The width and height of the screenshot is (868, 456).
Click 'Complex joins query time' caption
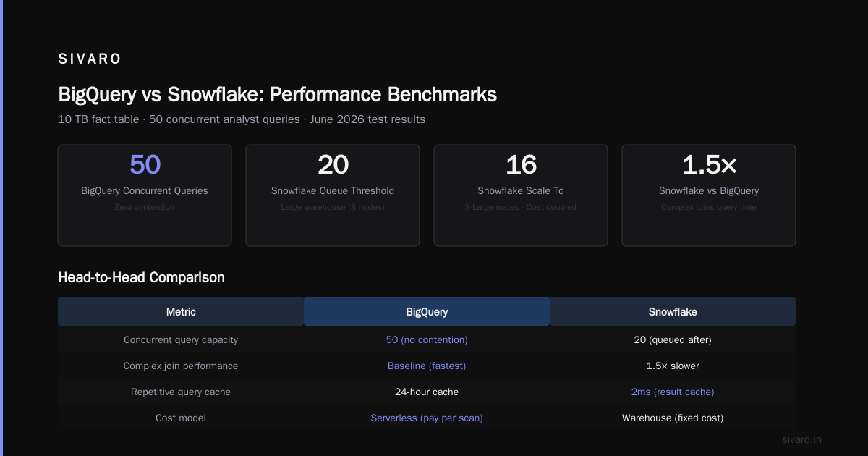pos(709,207)
